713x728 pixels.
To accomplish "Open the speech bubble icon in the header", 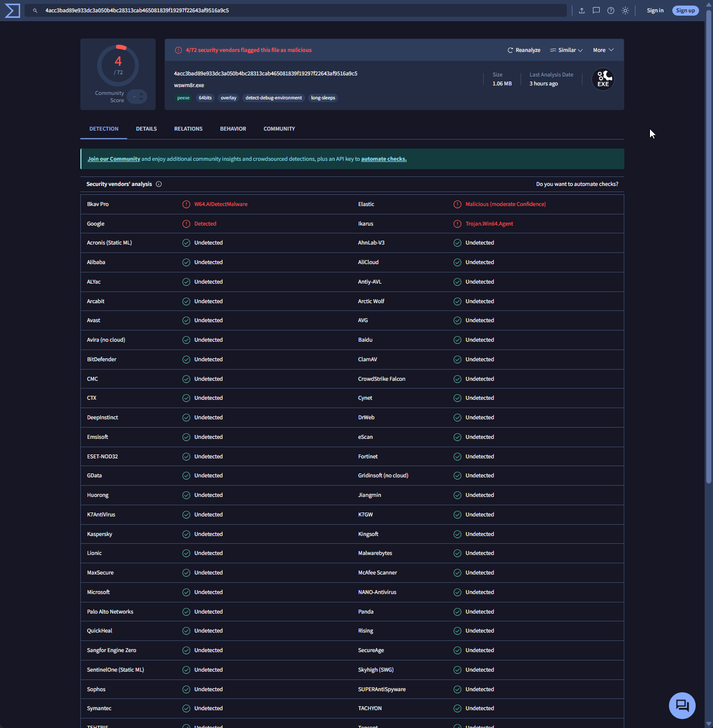I will click(x=596, y=11).
